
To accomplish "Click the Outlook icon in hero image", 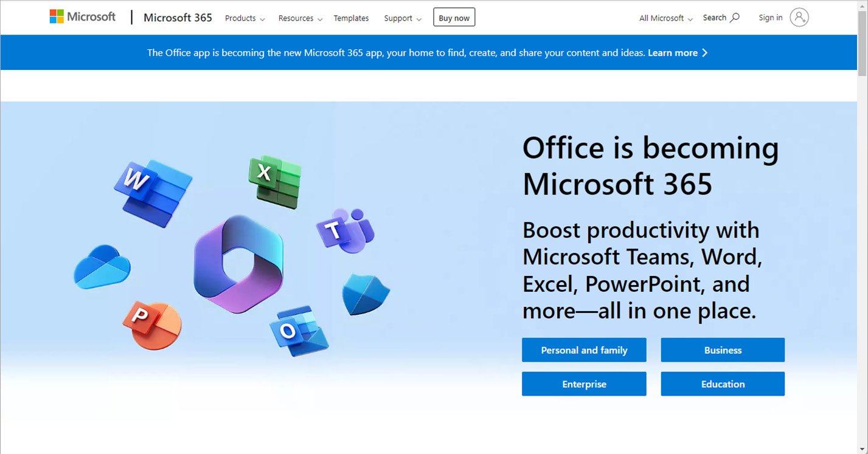I will click(x=299, y=330).
